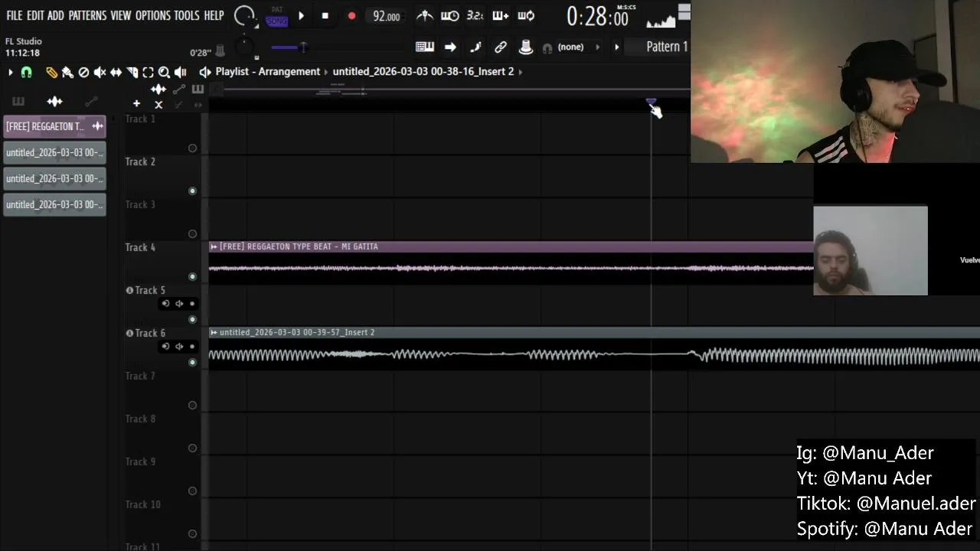
Task: Toggle Track 6 record arm dot
Action: pos(192,347)
